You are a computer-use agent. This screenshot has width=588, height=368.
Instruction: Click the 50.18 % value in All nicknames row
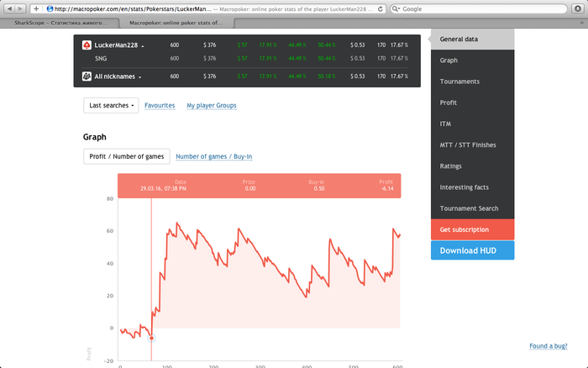coord(326,76)
